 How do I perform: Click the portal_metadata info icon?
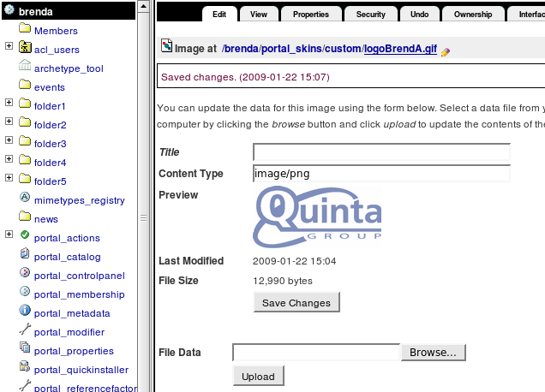point(25,312)
